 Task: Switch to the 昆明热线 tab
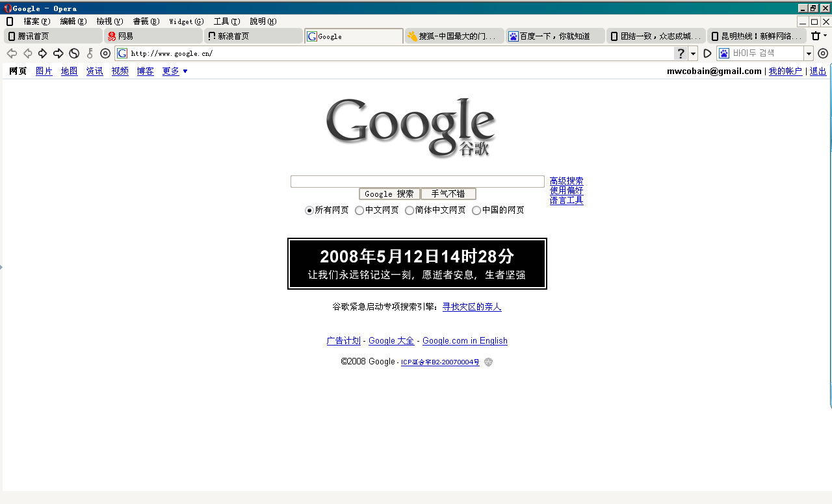(757, 36)
